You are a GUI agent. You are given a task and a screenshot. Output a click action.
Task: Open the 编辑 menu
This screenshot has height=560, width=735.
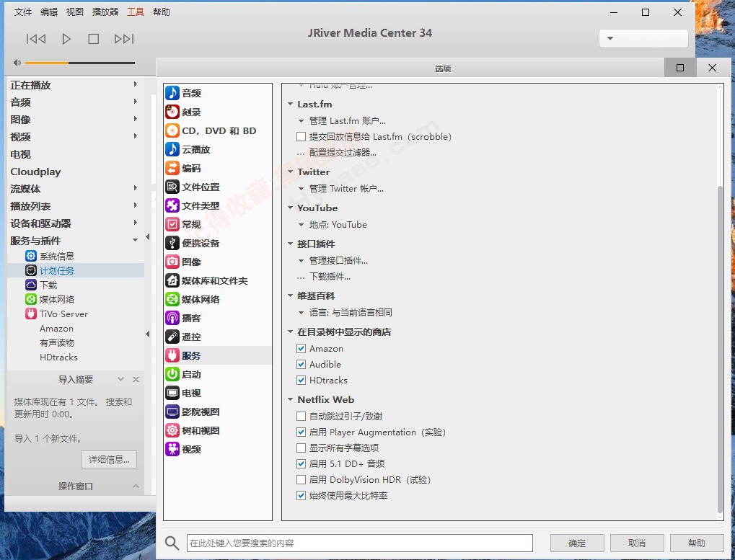tap(49, 12)
